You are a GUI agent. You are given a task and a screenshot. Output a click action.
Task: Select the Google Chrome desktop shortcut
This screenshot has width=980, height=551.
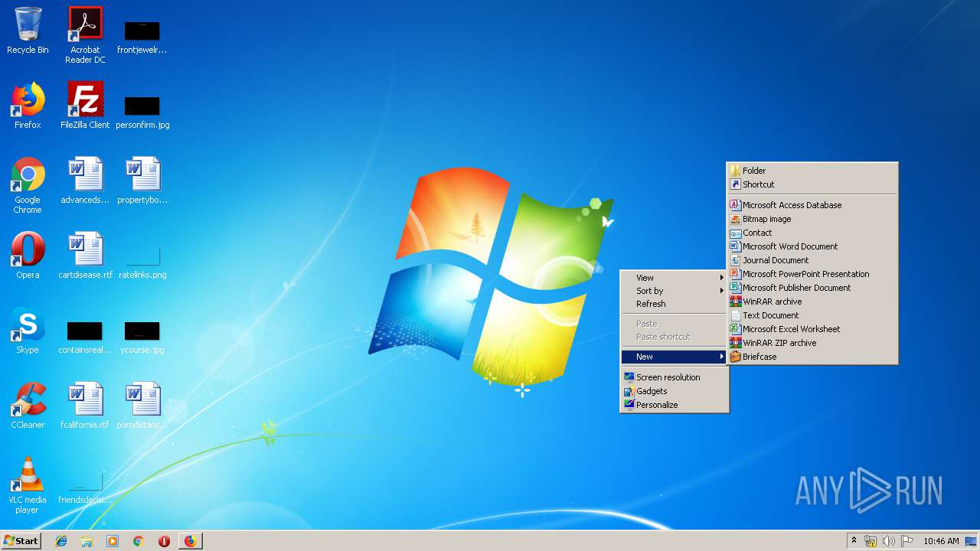(28, 186)
